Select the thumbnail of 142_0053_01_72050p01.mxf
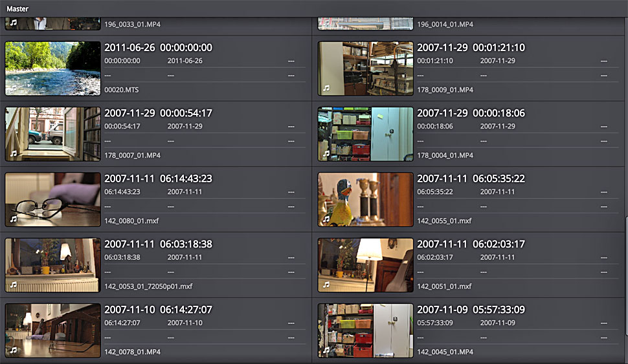Image resolution: width=628 pixels, height=364 pixels. pos(53,265)
